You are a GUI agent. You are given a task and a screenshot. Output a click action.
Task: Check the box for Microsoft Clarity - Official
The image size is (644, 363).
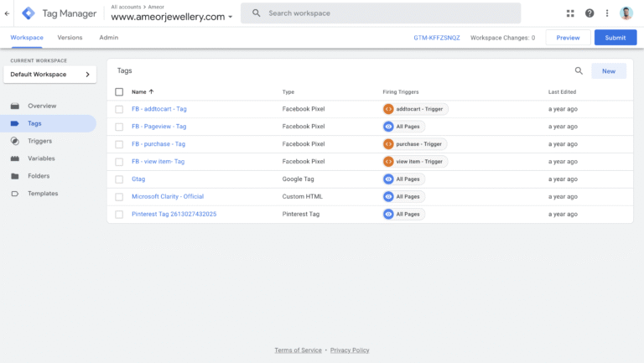(x=119, y=197)
